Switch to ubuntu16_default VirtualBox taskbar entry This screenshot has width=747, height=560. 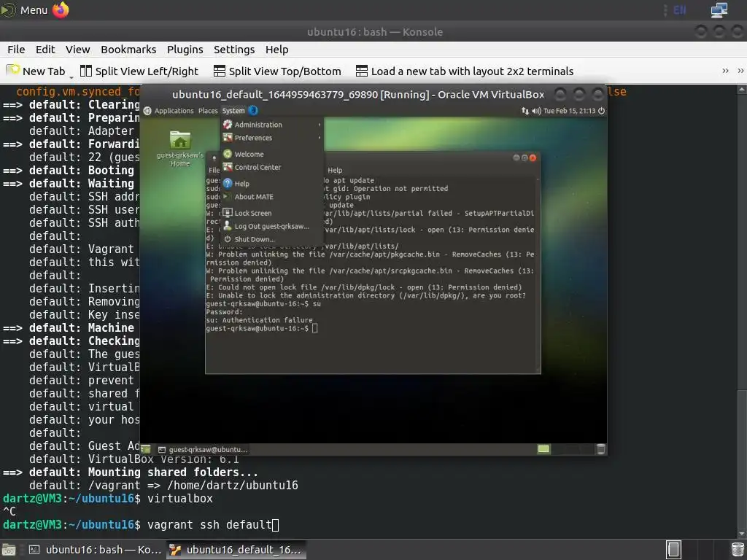click(x=236, y=550)
